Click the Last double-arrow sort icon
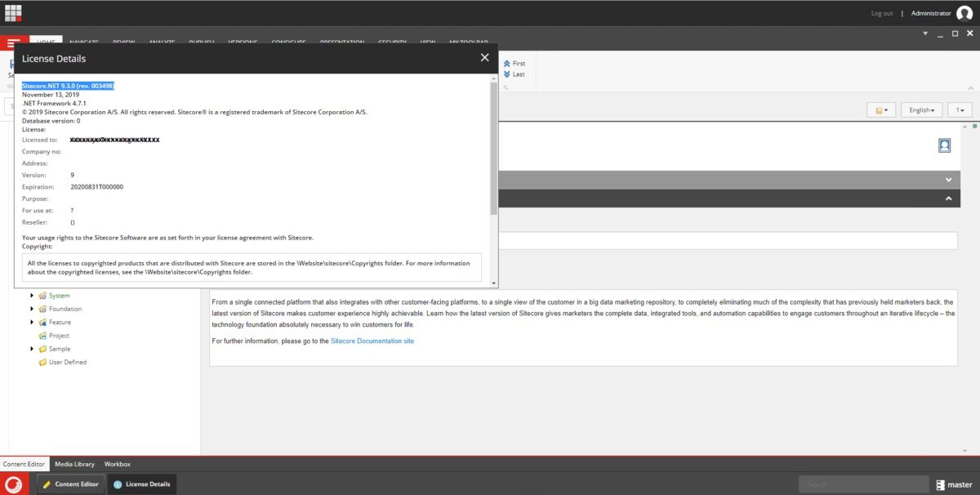The width and height of the screenshot is (980, 495). pos(506,74)
